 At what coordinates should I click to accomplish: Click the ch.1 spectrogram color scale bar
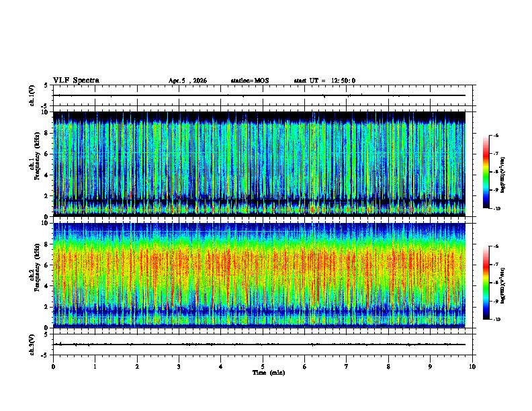(x=486, y=172)
